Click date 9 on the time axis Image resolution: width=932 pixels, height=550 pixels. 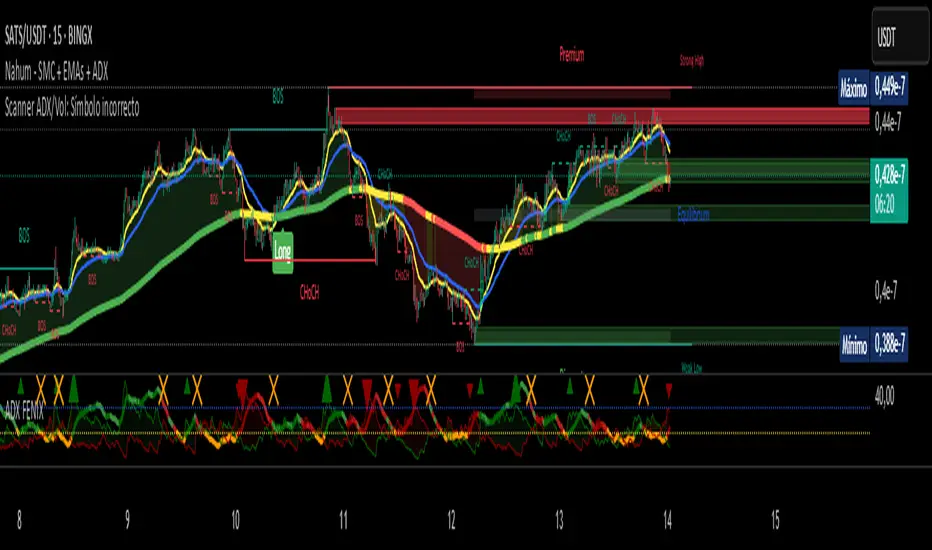coord(127,520)
